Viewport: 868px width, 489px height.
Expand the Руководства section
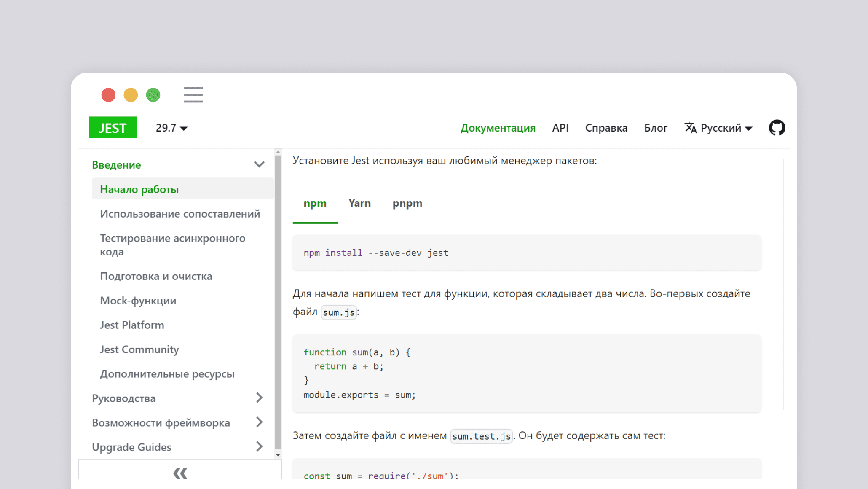pos(259,398)
